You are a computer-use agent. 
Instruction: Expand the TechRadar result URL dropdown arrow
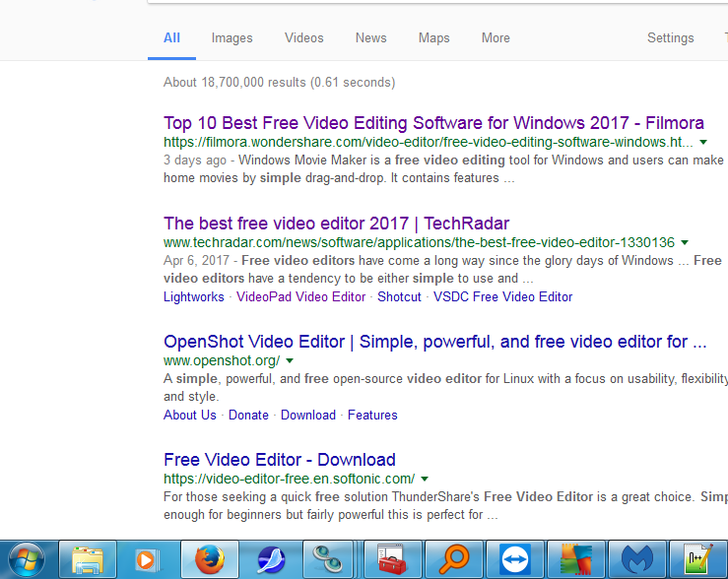coord(685,242)
